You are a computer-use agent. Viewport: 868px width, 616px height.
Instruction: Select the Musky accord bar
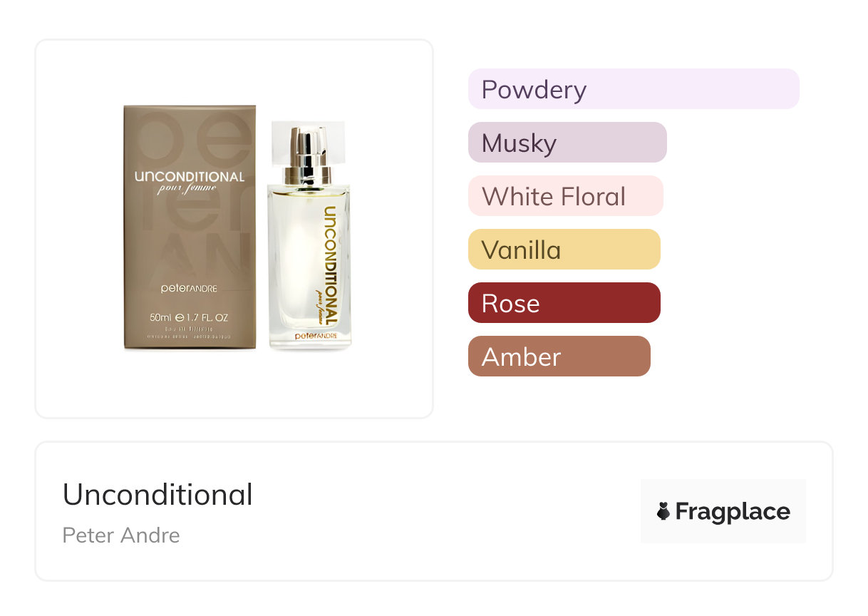pyautogui.click(x=567, y=143)
